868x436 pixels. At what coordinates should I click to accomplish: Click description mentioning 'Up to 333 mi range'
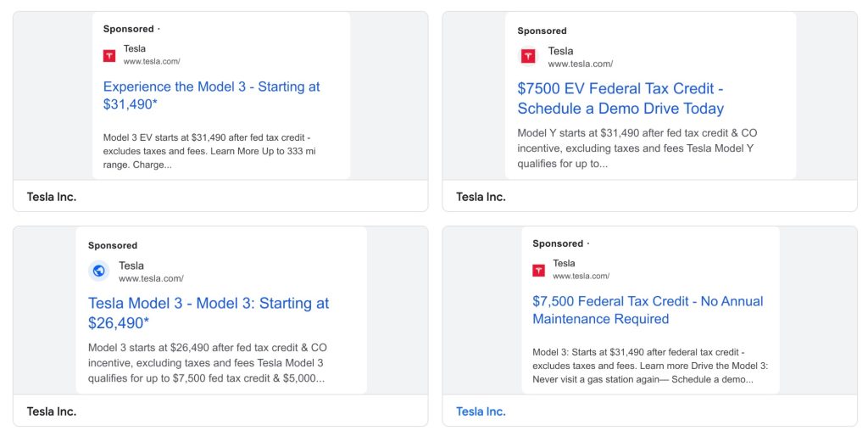coord(211,151)
